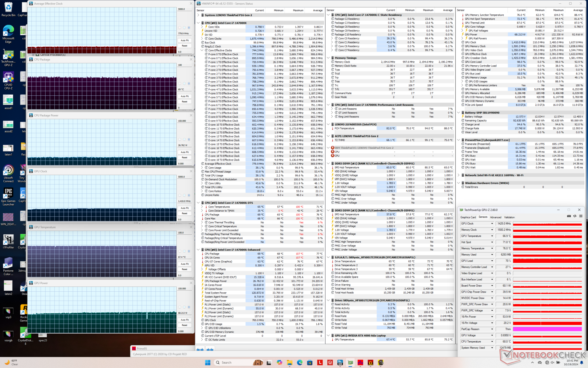Viewport: 588px width, 368px height.
Task: Click the magenta PerfCap Reason bar
Action: 547,329
